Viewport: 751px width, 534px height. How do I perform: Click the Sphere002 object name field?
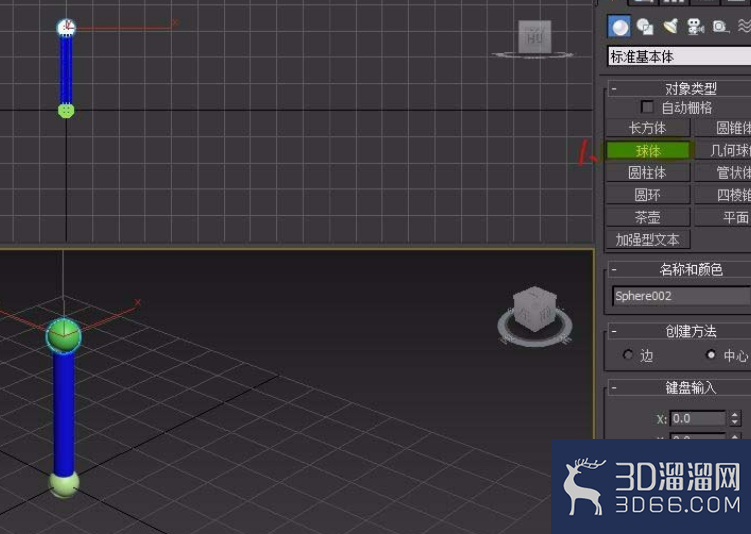tap(682, 296)
